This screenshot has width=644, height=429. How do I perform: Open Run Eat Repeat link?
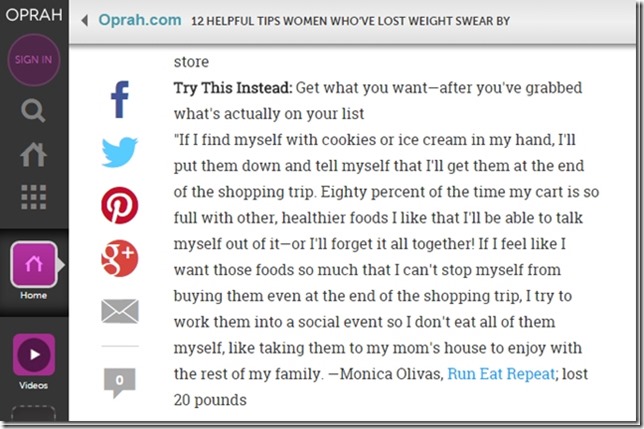point(501,374)
